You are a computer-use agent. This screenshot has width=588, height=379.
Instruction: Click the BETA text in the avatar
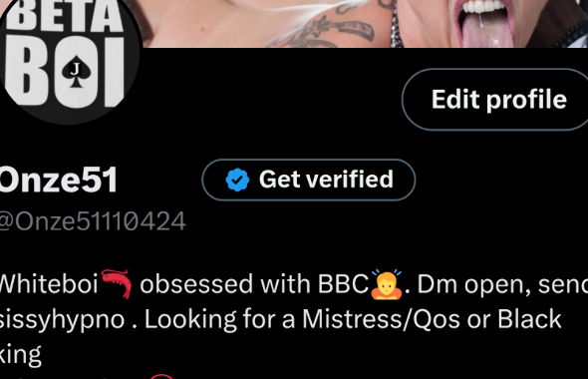[x=65, y=16]
